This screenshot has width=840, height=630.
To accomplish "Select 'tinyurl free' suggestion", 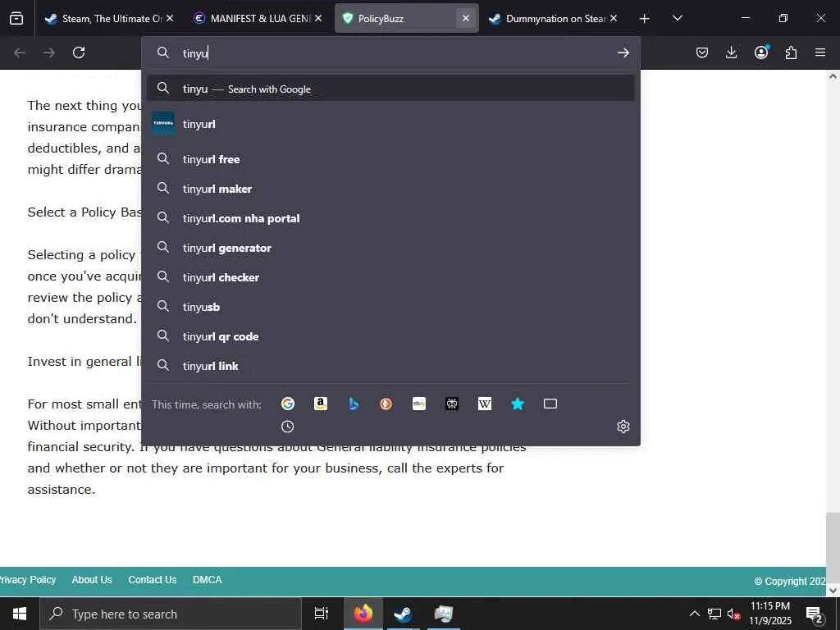I will click(390, 159).
